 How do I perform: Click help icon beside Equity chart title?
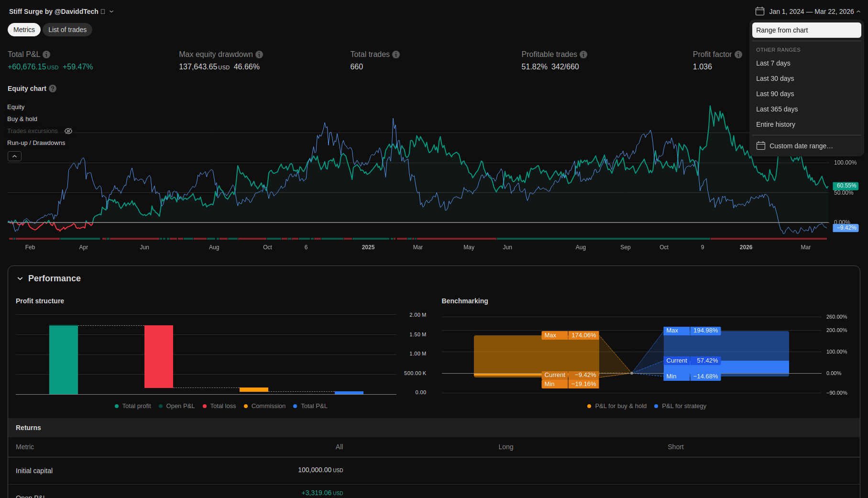(53, 89)
